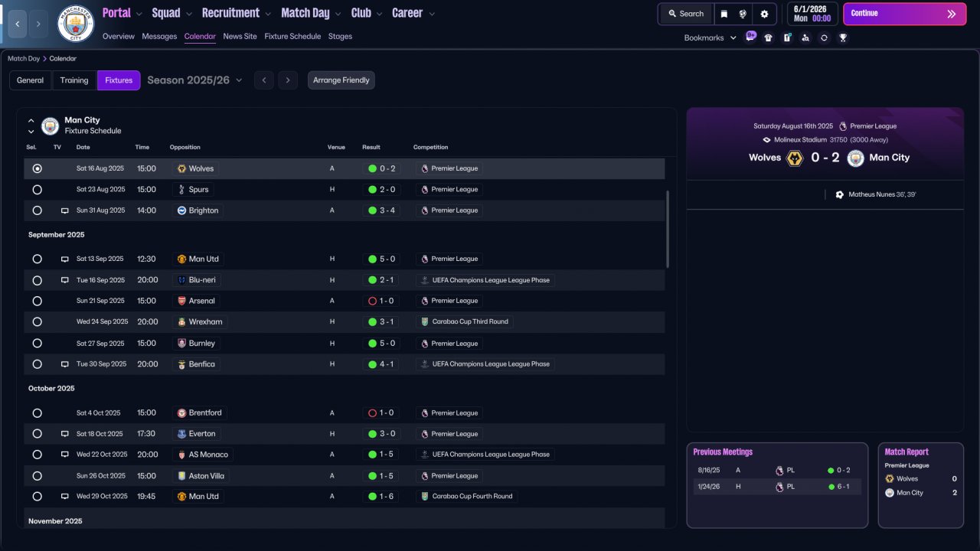
Task: Click the Molineux Stadium venue name
Action: tap(800, 140)
